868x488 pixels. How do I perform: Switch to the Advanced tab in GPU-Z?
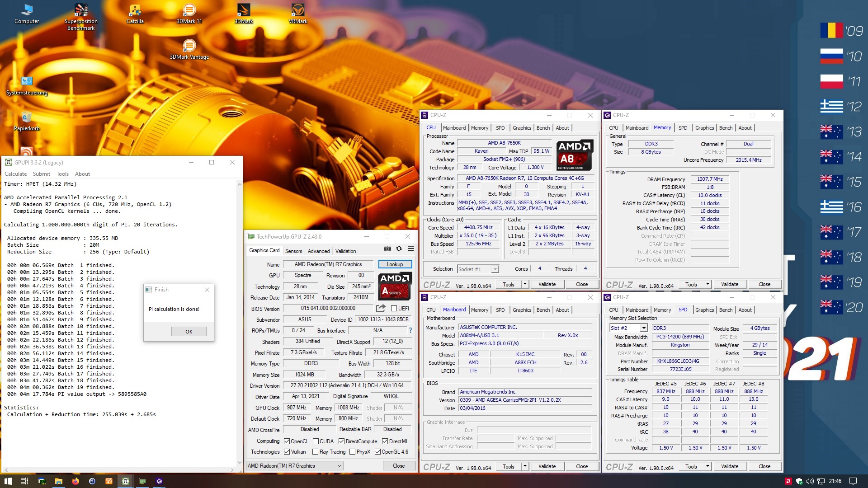(x=319, y=251)
